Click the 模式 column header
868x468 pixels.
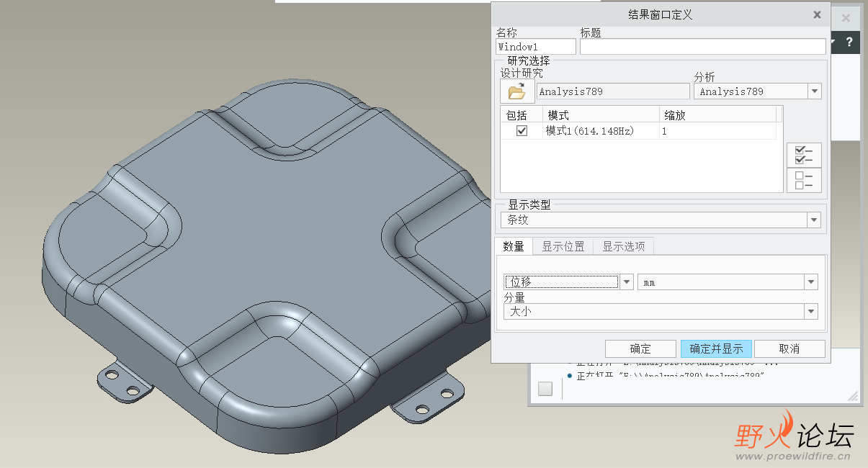tap(601, 115)
